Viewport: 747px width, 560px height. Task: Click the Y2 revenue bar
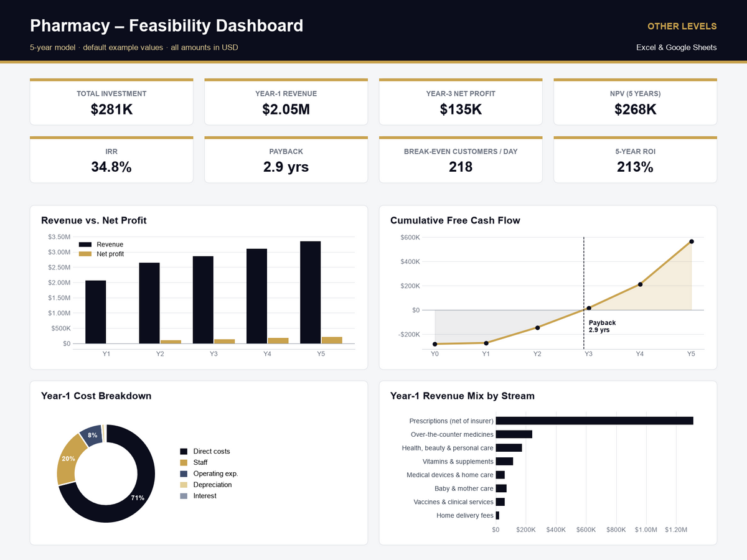[149, 303]
